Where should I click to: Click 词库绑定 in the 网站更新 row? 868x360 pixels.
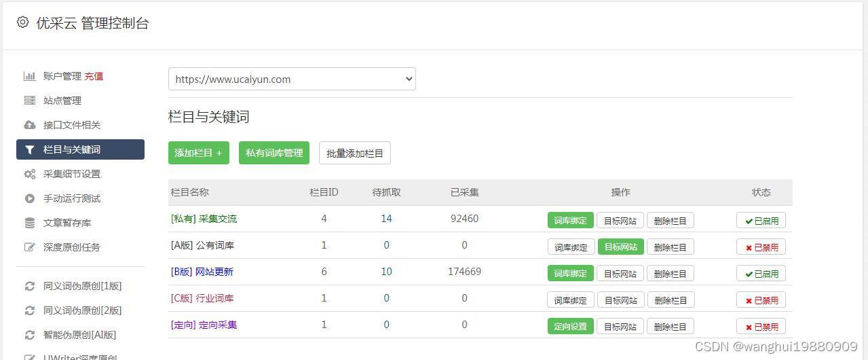coord(571,273)
